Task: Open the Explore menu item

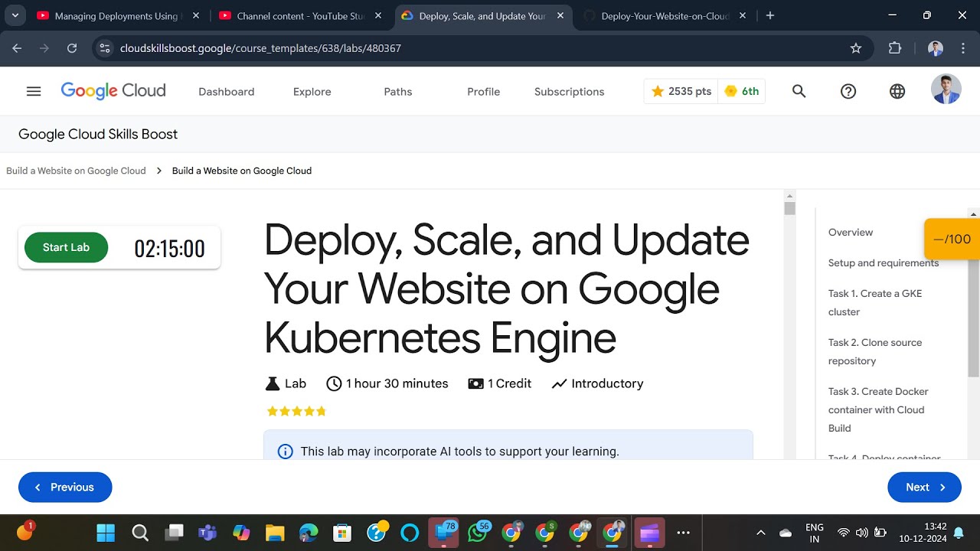Action: [312, 91]
